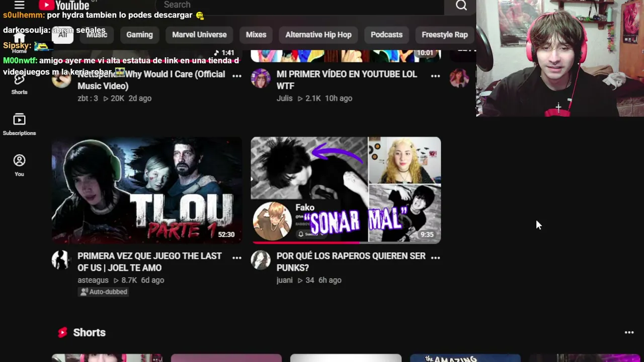Open the "SONAR MAL" video thumbnail
The height and width of the screenshot is (362, 644).
pyautogui.click(x=346, y=190)
